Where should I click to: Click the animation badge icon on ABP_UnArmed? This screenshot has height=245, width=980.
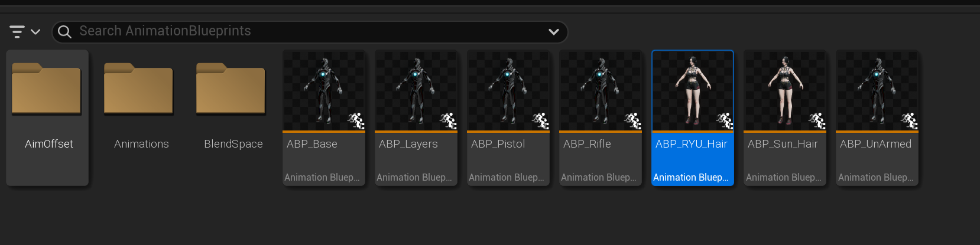pyautogui.click(x=909, y=121)
